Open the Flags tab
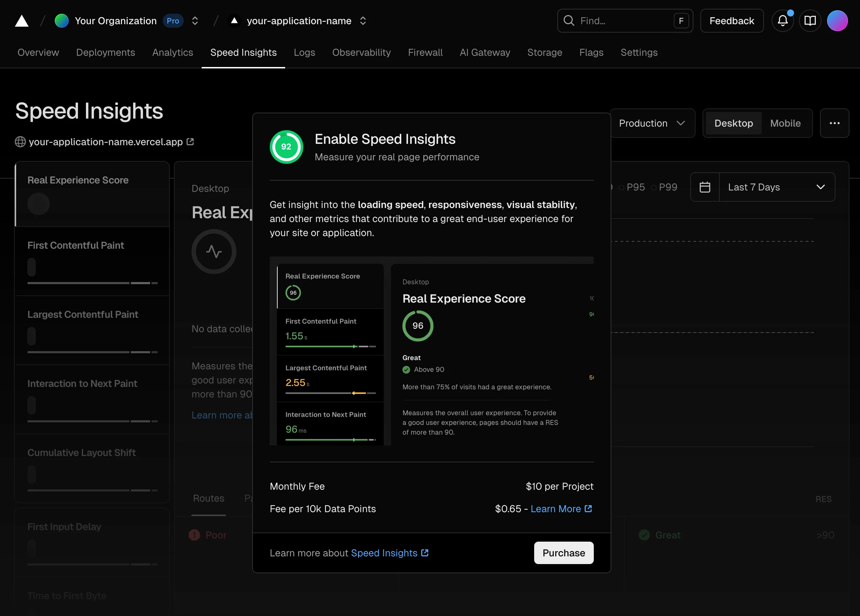Image resolution: width=860 pixels, height=616 pixels. pyautogui.click(x=591, y=53)
